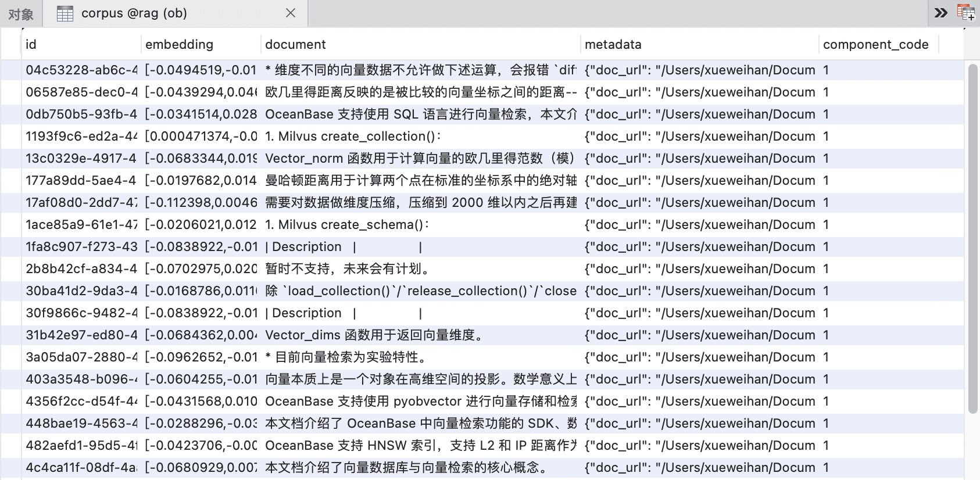Click embedding value starting [-0.0168786
The height and width of the screenshot is (480, 980).
click(x=201, y=291)
